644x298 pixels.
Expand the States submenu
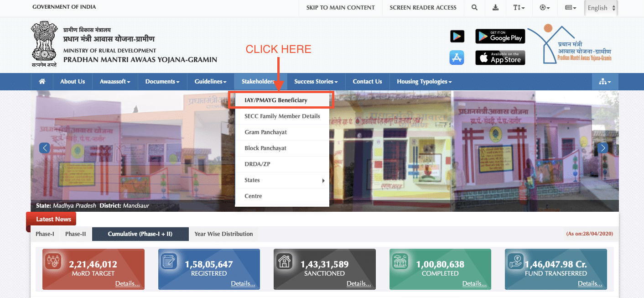click(282, 180)
